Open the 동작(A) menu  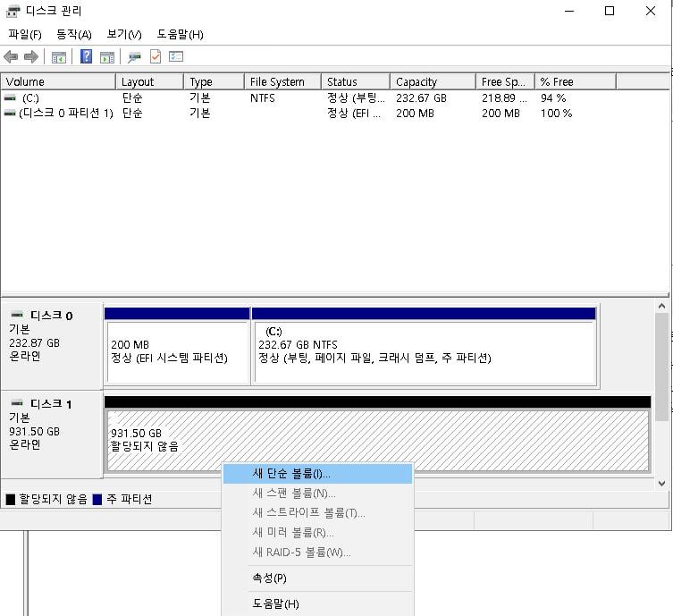point(74,34)
